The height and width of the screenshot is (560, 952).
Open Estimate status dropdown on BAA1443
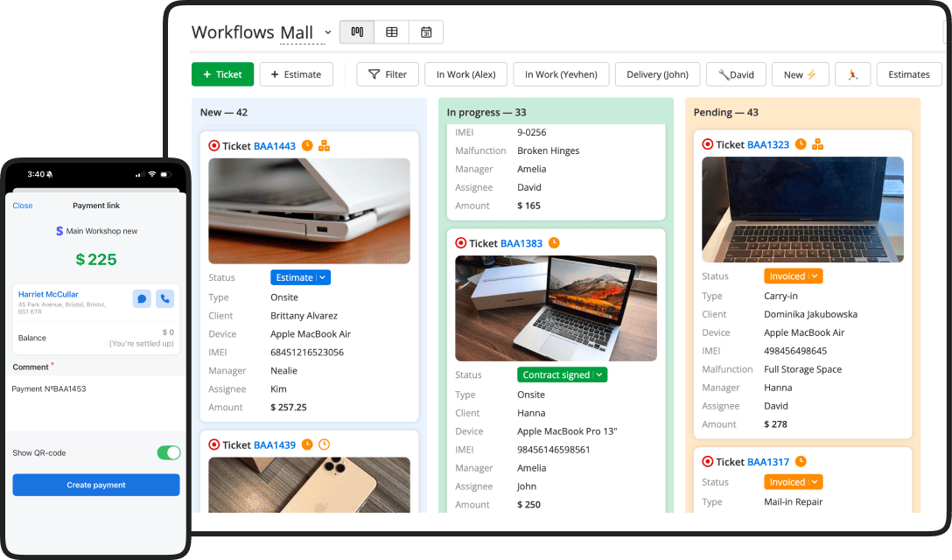(300, 277)
